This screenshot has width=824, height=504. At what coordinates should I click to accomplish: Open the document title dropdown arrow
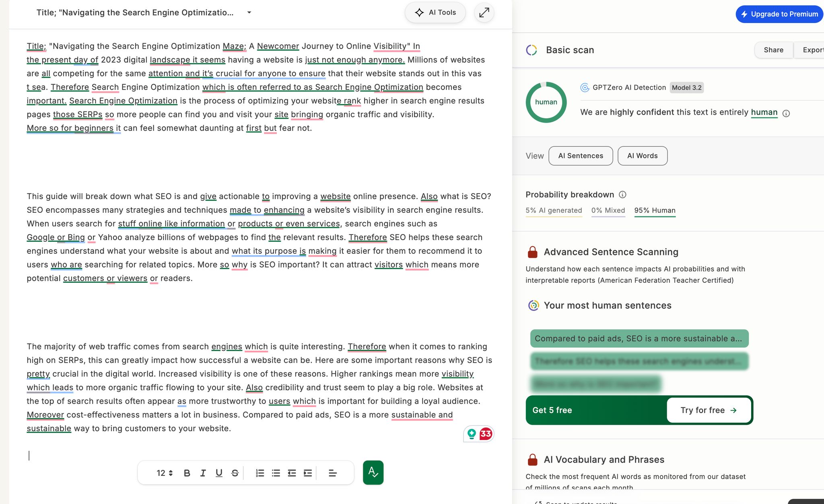point(249,12)
